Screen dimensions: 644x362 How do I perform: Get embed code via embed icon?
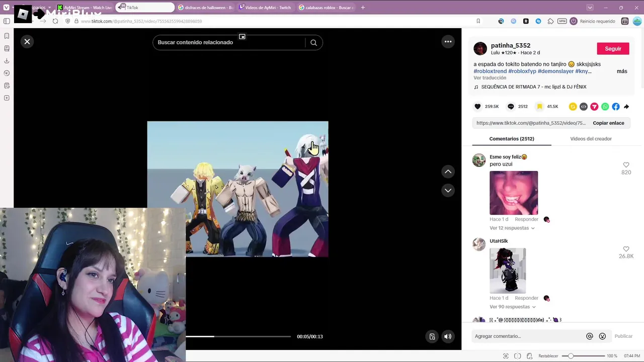tap(583, 107)
